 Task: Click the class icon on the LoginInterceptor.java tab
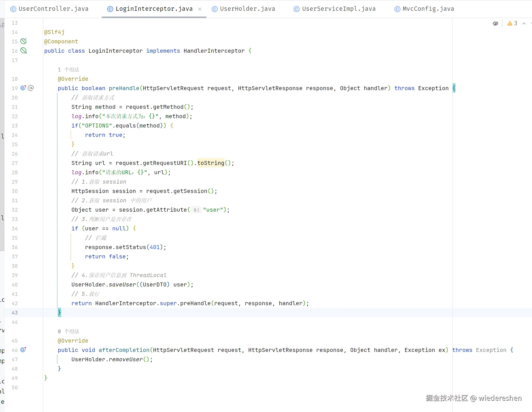[x=110, y=9]
